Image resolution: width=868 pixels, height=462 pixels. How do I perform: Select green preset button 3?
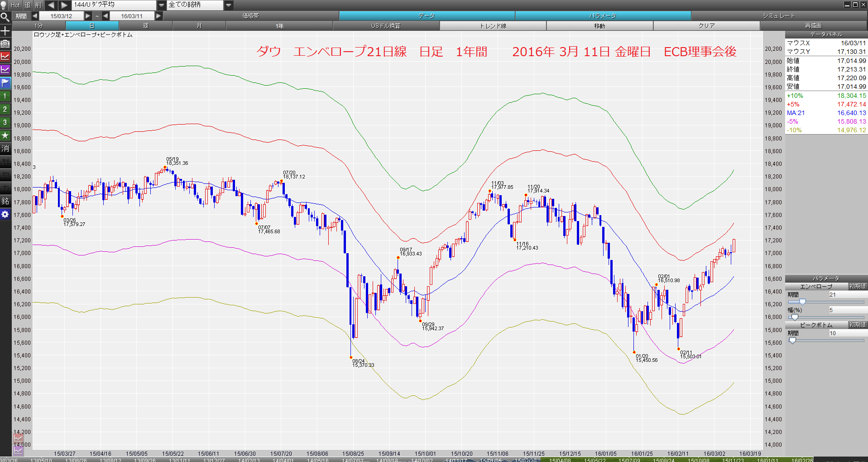[5, 122]
